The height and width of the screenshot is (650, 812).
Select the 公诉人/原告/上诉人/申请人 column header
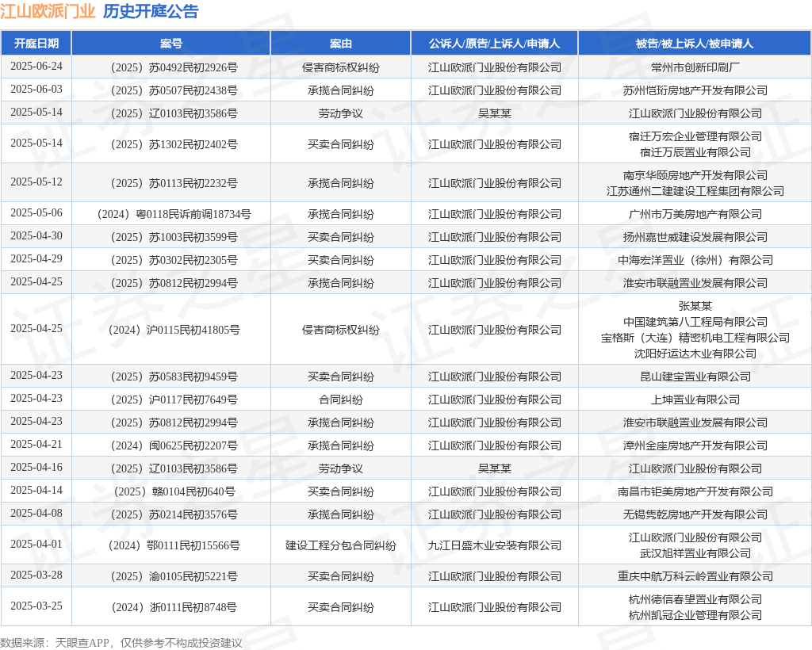(x=495, y=44)
